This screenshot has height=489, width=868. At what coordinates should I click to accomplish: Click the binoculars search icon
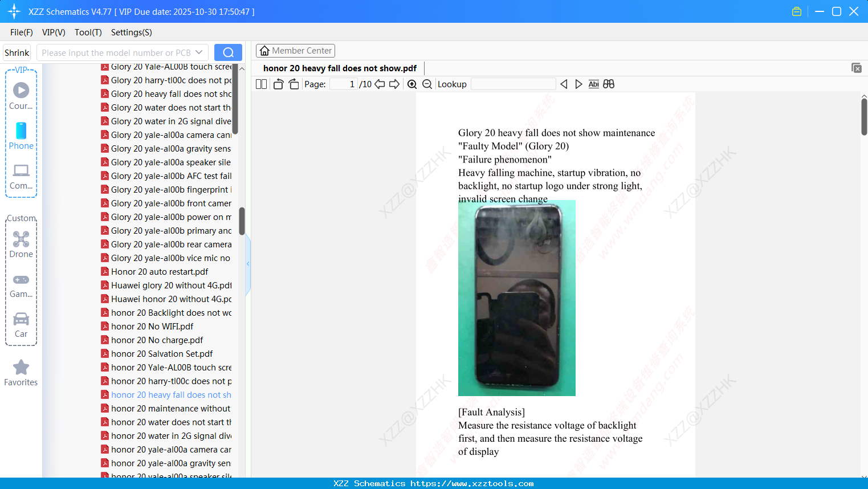(x=609, y=84)
